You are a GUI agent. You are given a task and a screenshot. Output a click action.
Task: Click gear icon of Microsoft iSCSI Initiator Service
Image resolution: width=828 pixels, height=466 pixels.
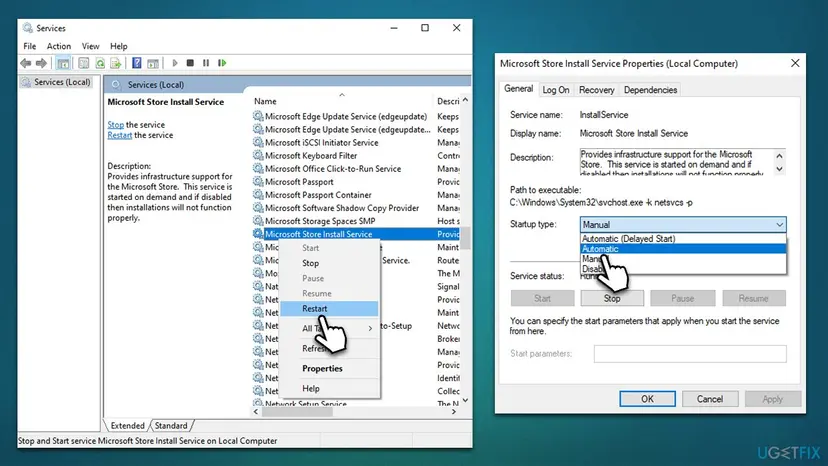[x=258, y=142]
